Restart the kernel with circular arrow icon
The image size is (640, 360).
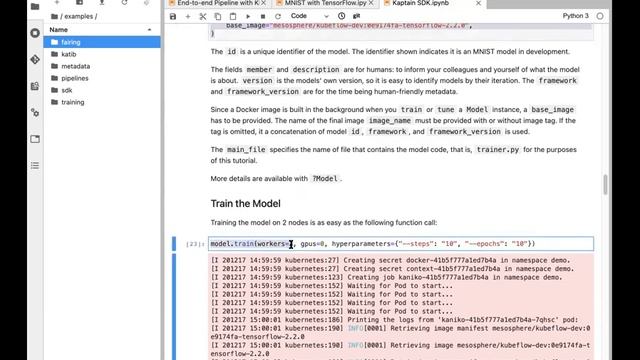pos(278,16)
